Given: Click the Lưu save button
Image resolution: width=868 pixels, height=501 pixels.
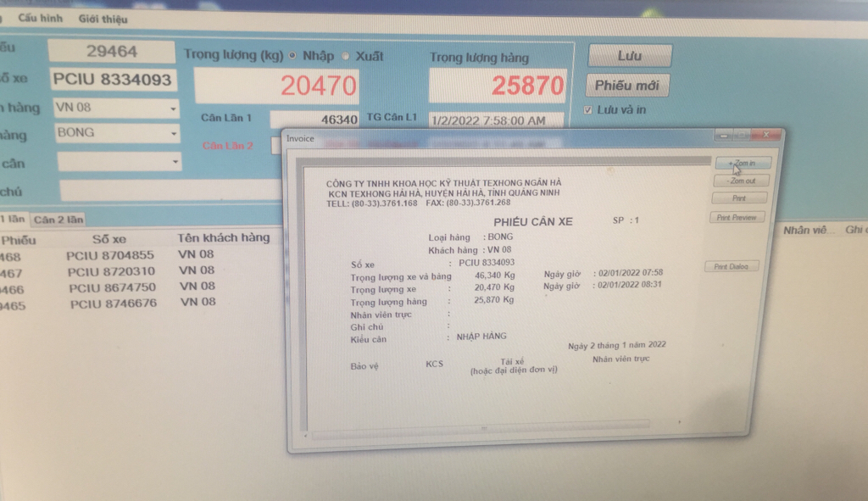Looking at the screenshot, I should (x=629, y=56).
